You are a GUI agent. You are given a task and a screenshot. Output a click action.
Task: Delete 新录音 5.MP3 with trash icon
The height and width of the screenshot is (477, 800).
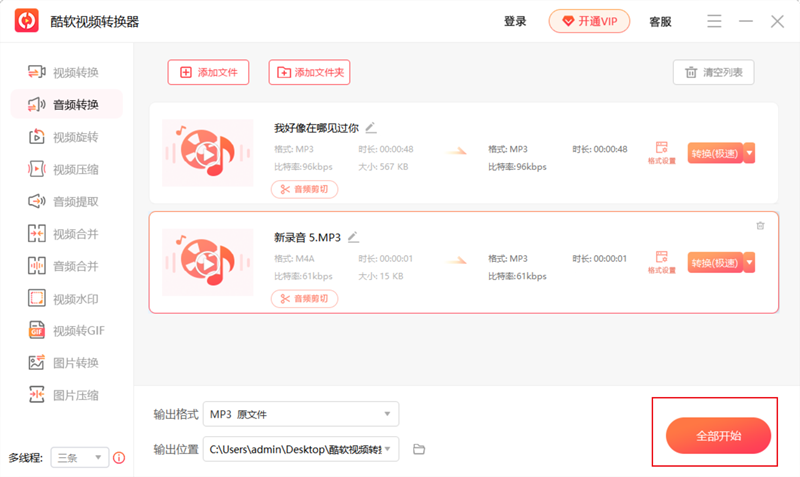pos(760,225)
